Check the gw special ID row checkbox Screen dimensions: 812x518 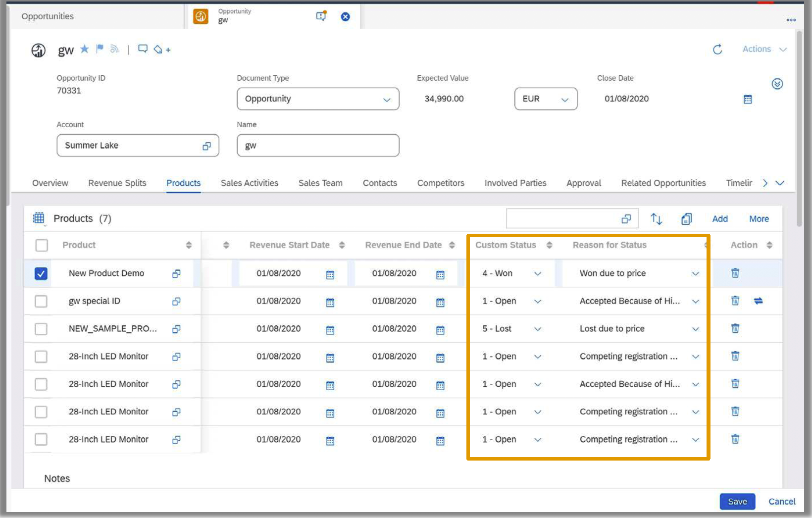[x=41, y=301]
